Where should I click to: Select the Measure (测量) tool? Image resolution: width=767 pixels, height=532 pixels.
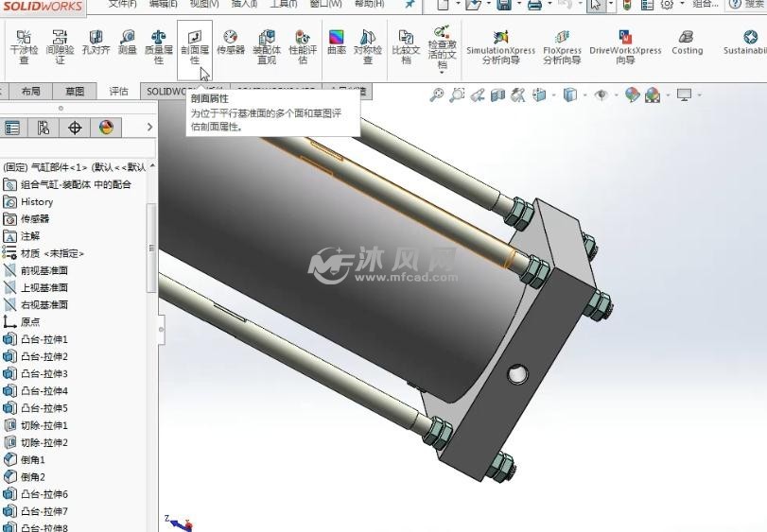pyautogui.click(x=127, y=43)
